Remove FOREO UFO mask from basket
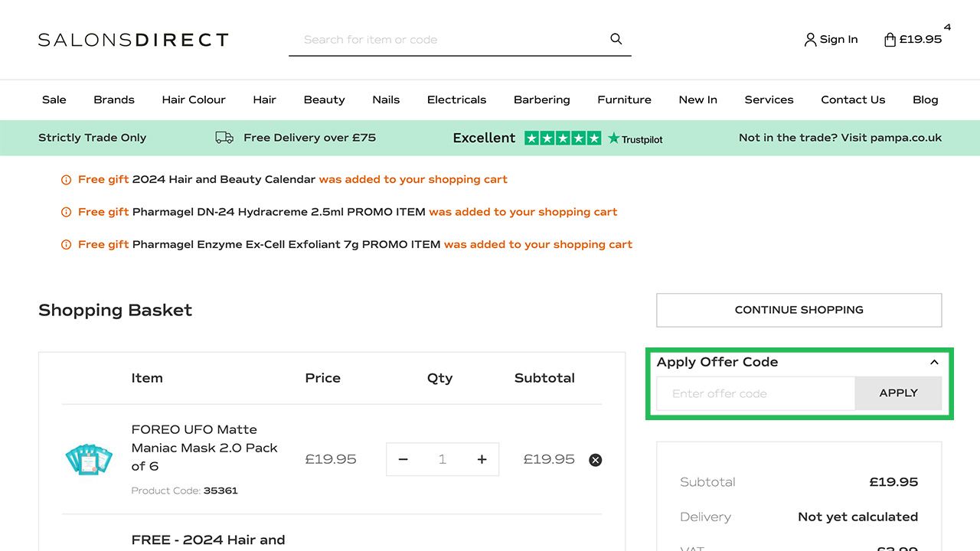The image size is (980, 551). [x=595, y=460]
